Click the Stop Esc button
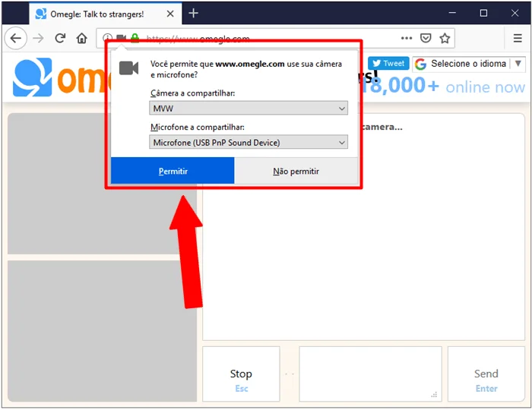This screenshot has height=410, width=532. pos(241,374)
